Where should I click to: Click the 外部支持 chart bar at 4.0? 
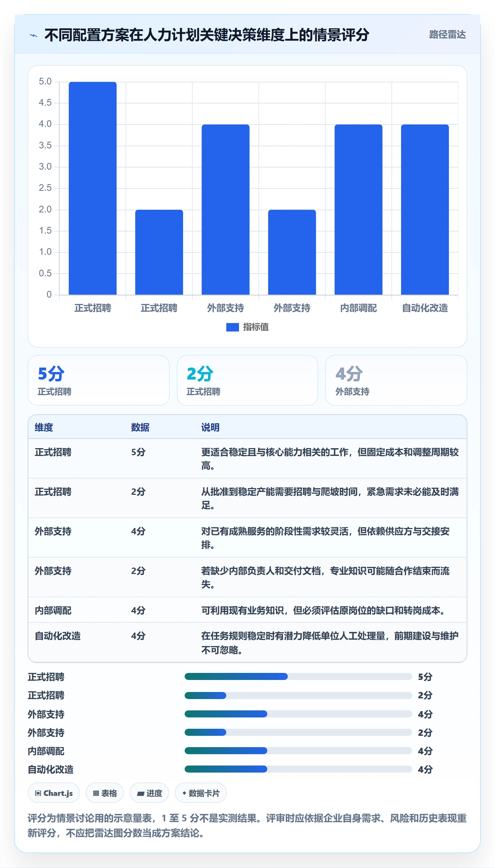tap(226, 210)
